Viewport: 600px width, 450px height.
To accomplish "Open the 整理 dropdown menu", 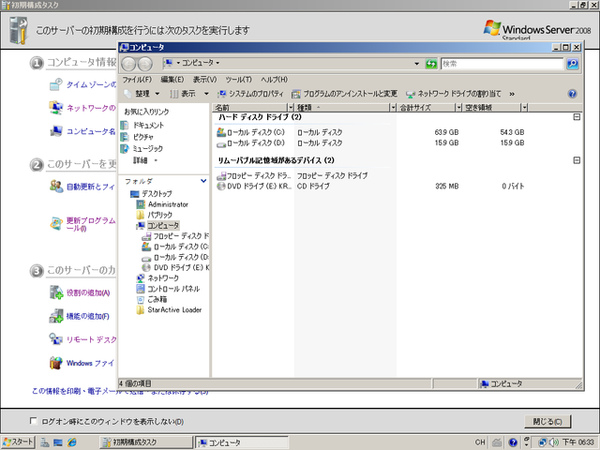I will (x=142, y=94).
